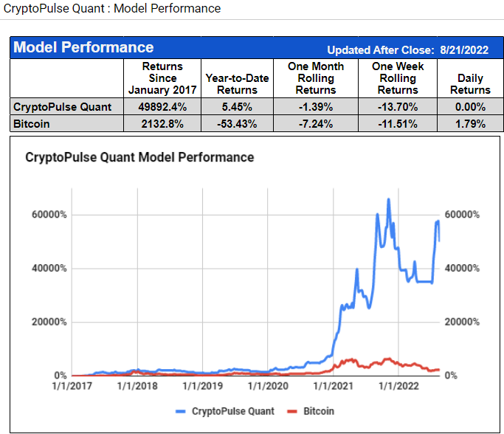Click the cell showing 49892.4%

[162, 107]
